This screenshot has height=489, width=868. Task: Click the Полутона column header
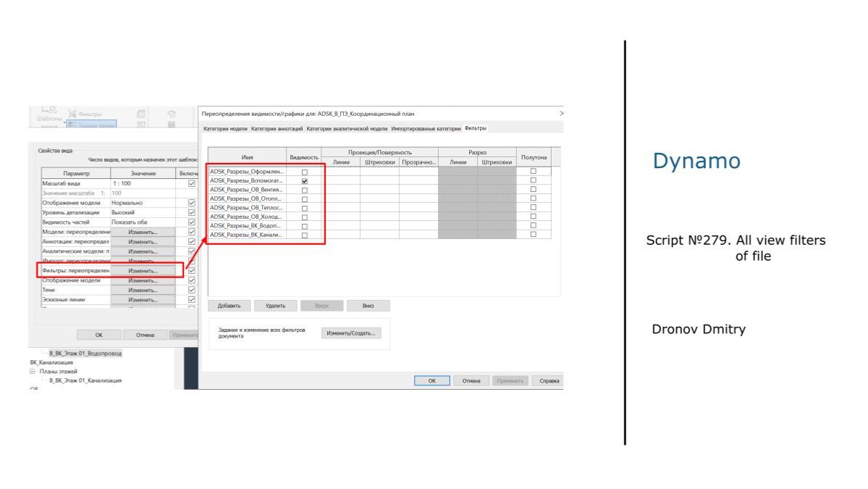point(534,157)
